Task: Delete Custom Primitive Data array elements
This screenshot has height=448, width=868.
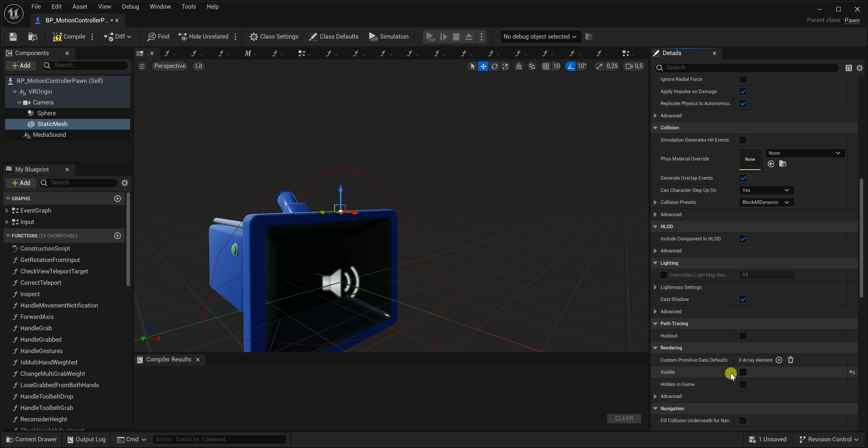Action: click(790, 360)
